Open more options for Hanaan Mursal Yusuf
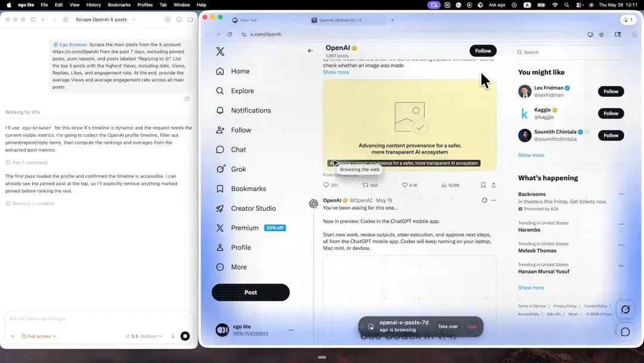The width and height of the screenshot is (644, 363). pyautogui.click(x=621, y=266)
